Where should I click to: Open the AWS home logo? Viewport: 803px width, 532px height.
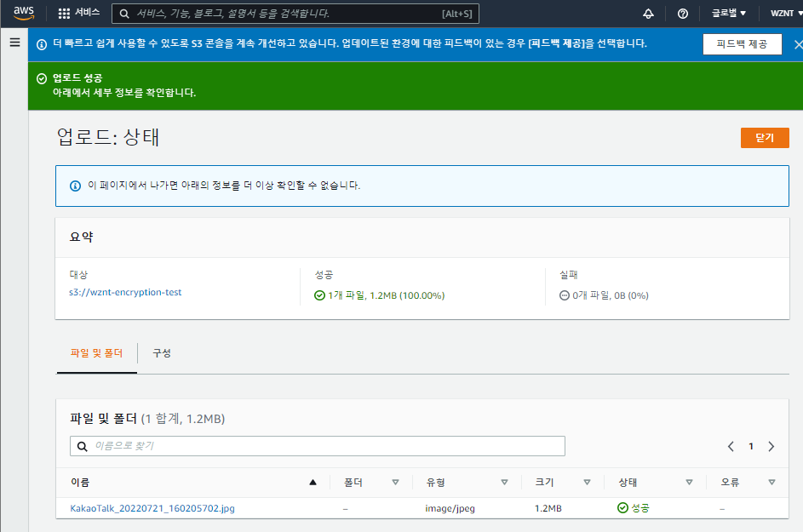[24, 14]
